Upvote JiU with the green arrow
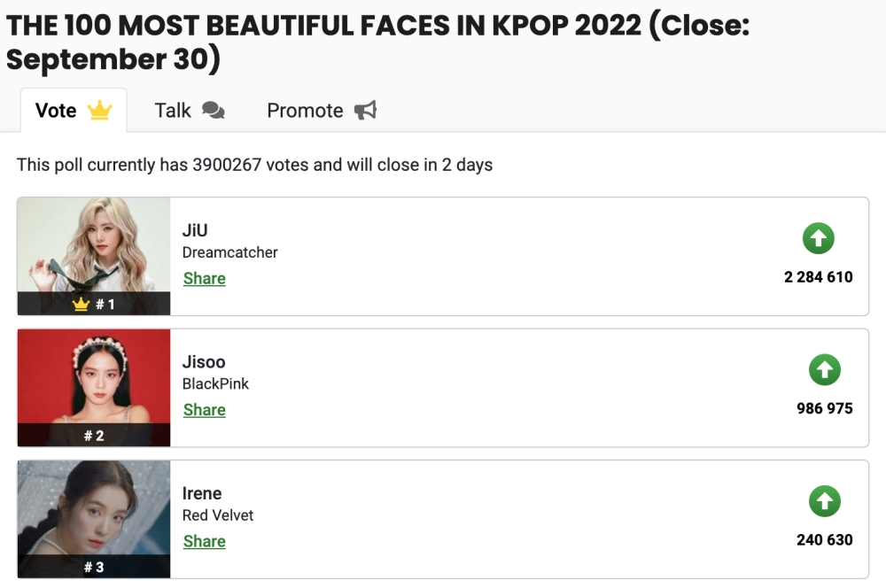The image size is (886, 588). tap(819, 238)
